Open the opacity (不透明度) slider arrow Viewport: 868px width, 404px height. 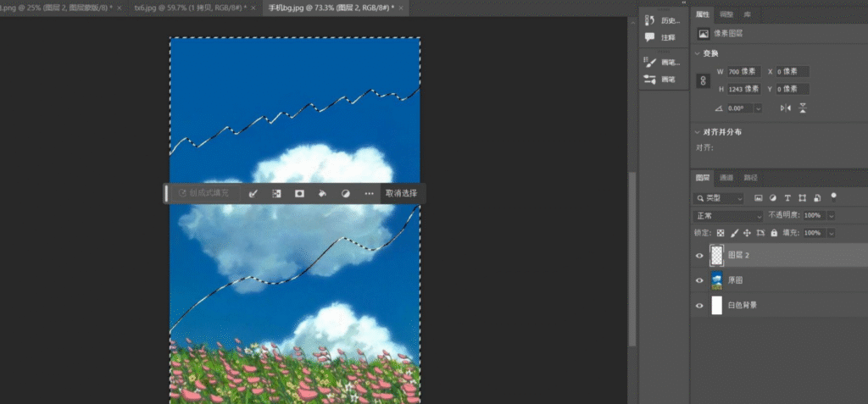coord(831,215)
